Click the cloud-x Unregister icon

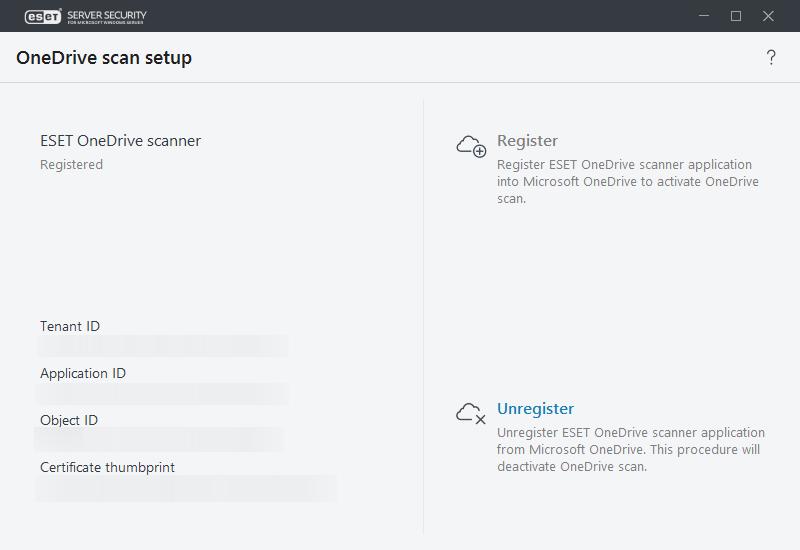coord(471,413)
